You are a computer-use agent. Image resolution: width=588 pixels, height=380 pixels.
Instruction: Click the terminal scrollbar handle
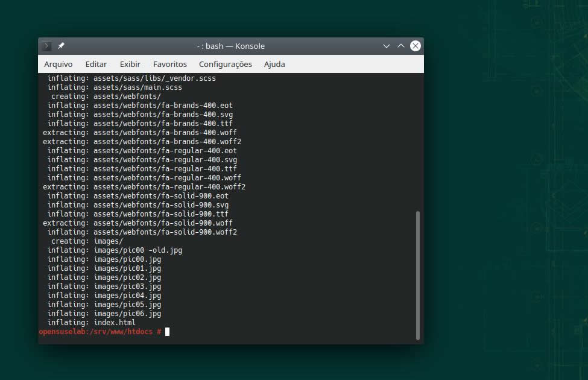417,274
